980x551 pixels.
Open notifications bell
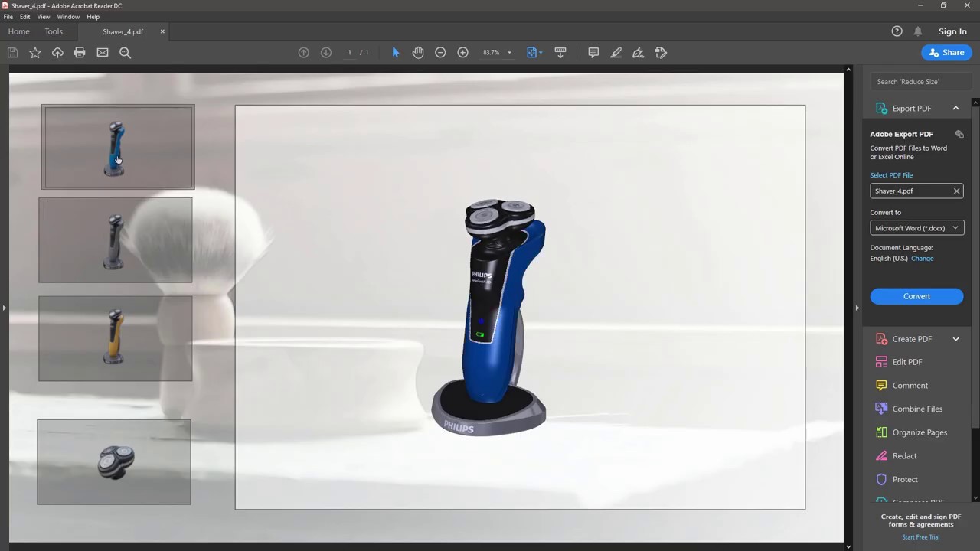(918, 31)
